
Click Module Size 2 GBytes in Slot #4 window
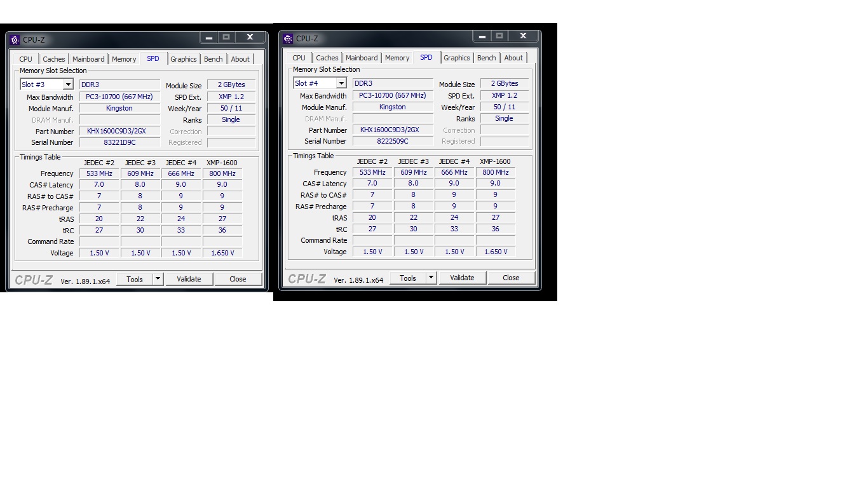505,83
